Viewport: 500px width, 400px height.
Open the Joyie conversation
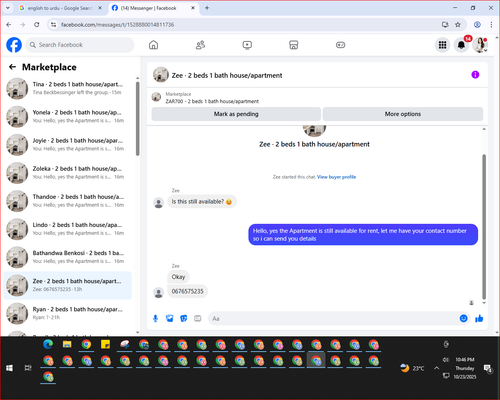coord(68,145)
